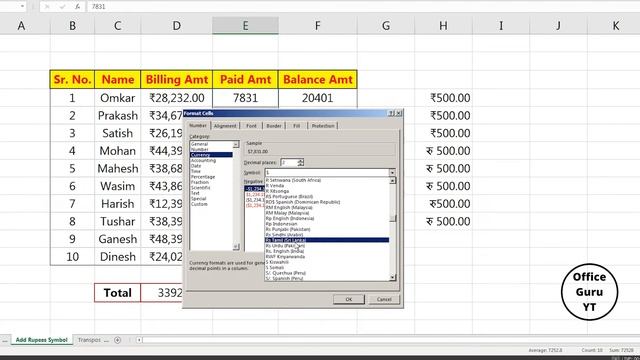Click the formula bar showing 7831

(362, 7)
